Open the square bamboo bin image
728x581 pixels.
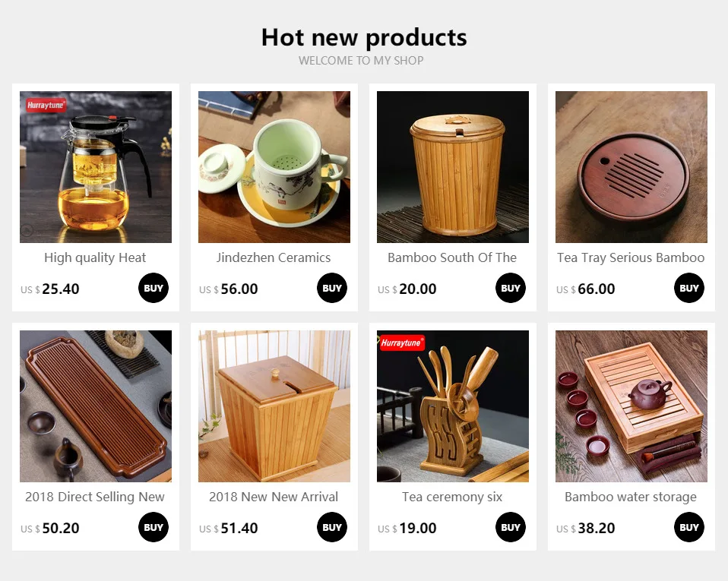274,406
